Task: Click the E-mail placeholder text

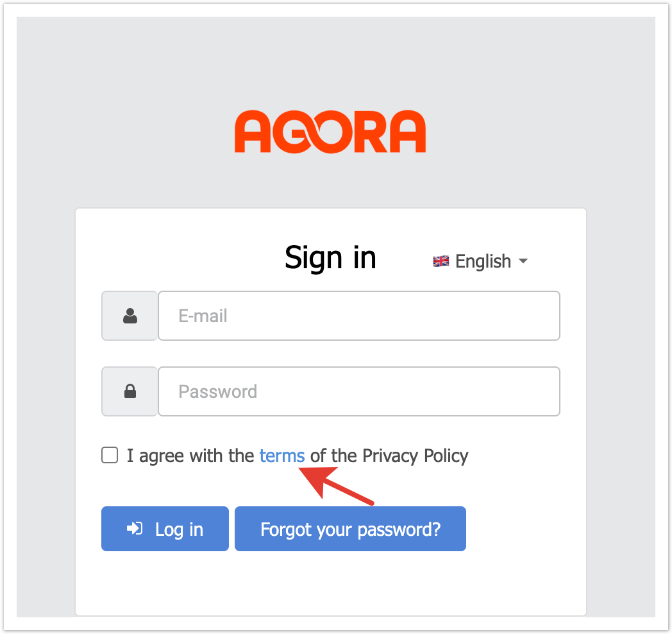Action: tap(203, 316)
